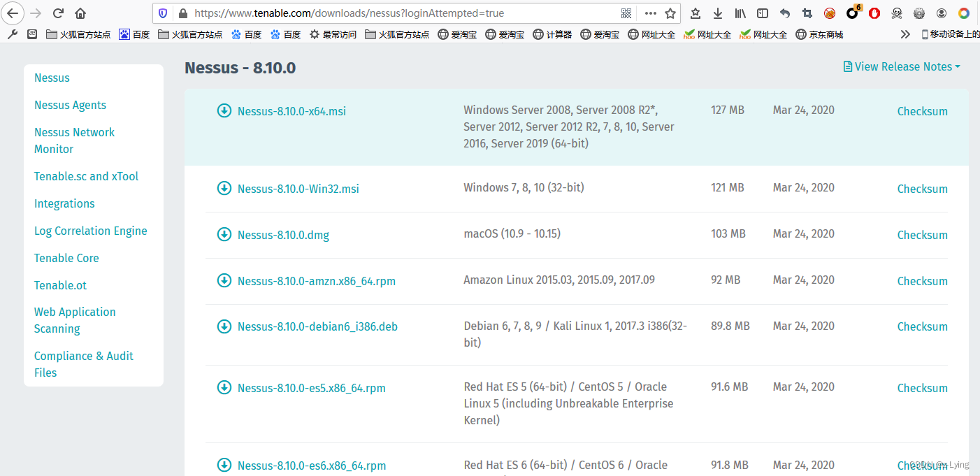Screen dimensions: 980x476
Task: Expand the View Release Notes dropdown
Action: [902, 66]
